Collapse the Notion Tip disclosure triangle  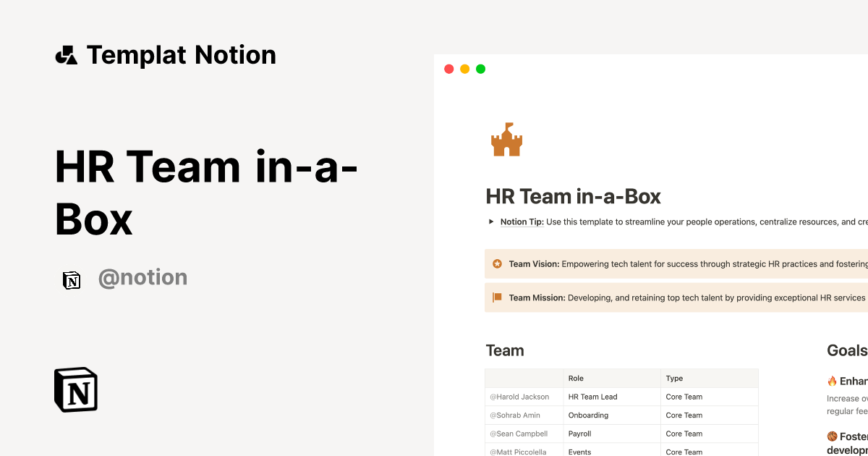coord(490,221)
